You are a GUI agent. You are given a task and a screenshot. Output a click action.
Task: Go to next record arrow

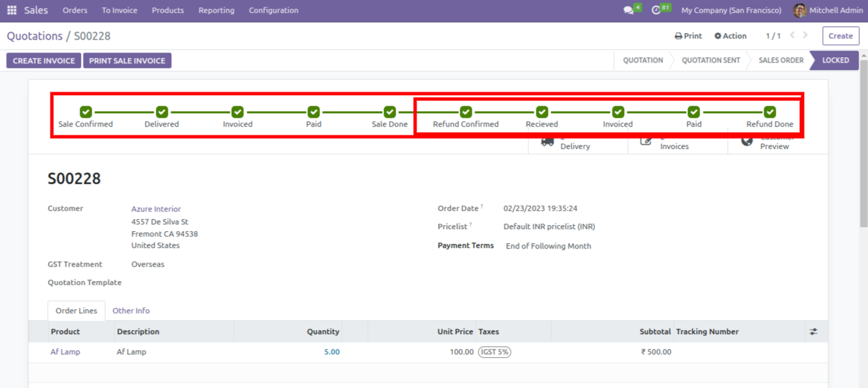805,36
